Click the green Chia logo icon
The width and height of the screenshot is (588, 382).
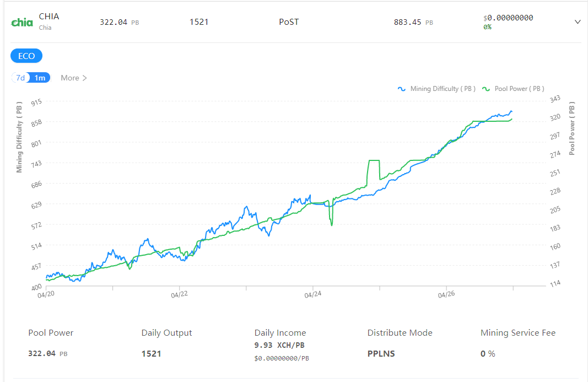(22, 23)
